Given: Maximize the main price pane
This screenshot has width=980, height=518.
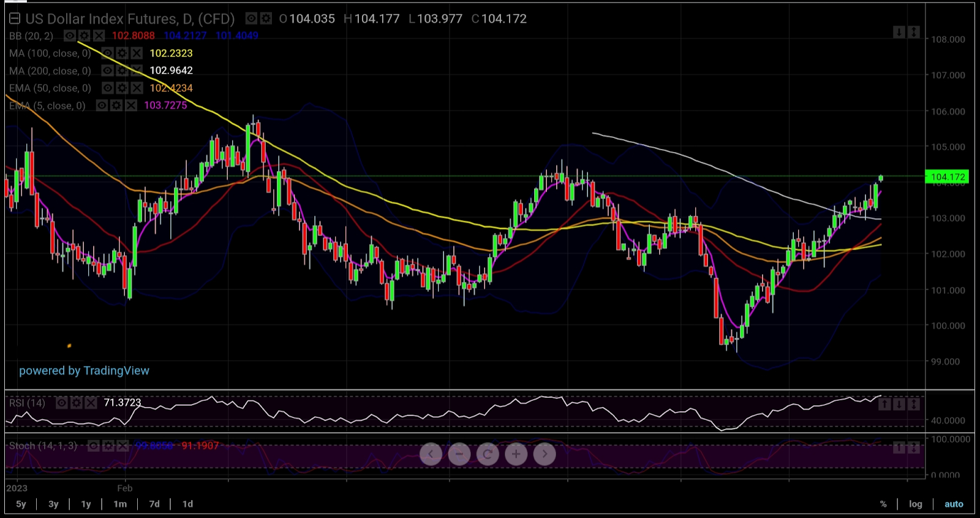Looking at the screenshot, I should click(913, 32).
